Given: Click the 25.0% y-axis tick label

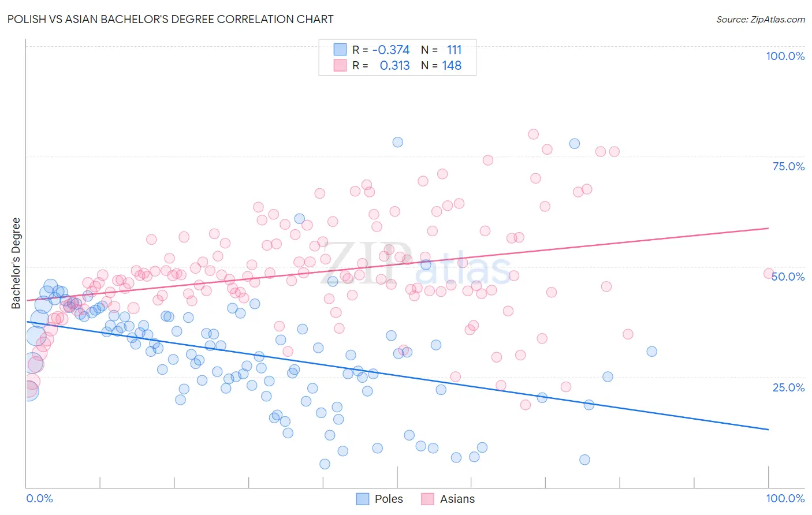Looking at the screenshot, I should coord(789,387).
